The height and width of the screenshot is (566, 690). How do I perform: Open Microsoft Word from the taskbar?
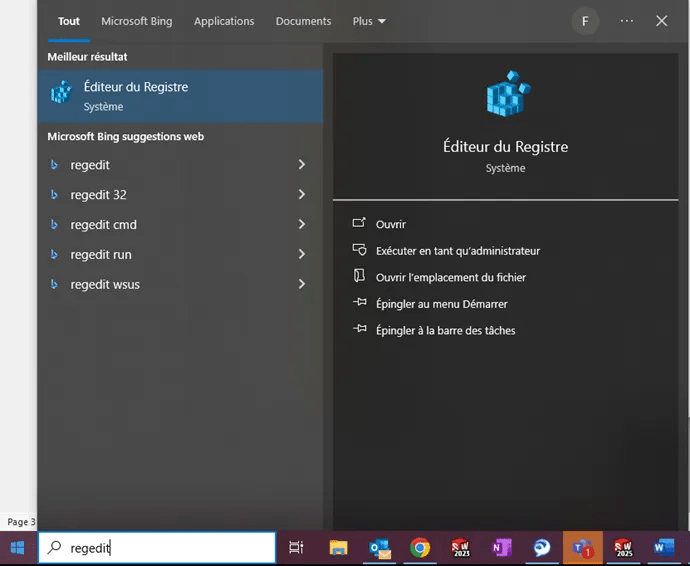(663, 548)
